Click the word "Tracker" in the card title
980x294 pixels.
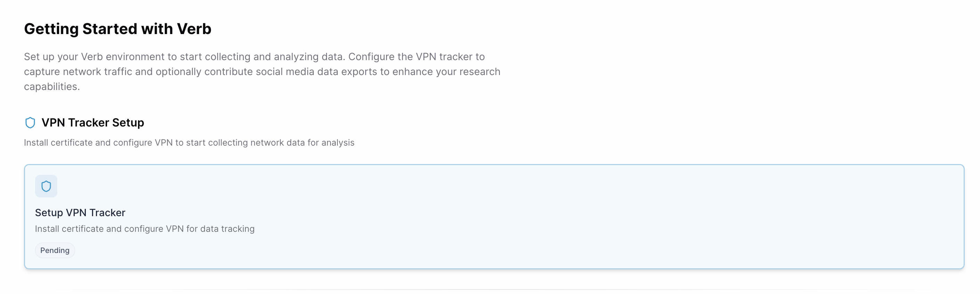coord(107,213)
